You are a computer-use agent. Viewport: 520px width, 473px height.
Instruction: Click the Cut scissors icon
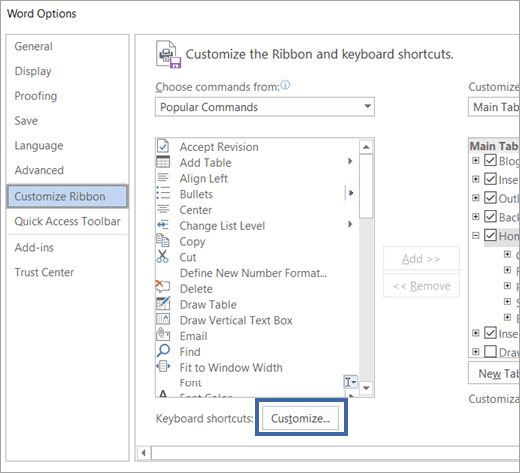tap(162, 256)
